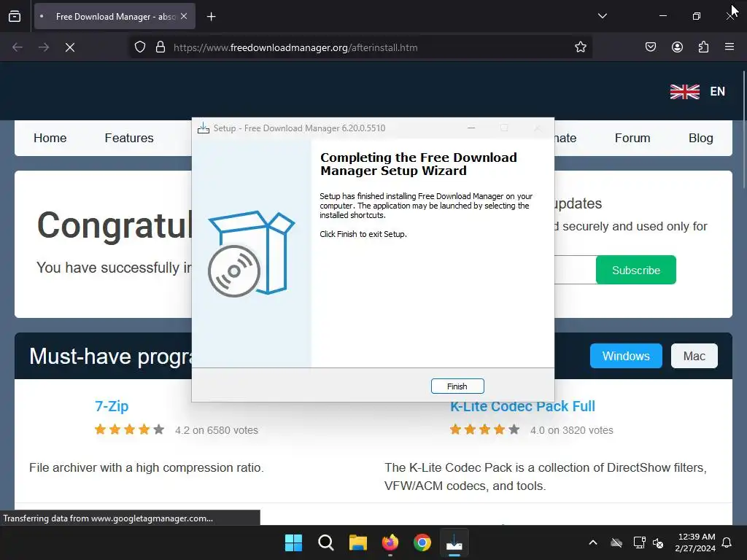The image size is (747, 560).
Task: Close the Free Download Manager tab
Action: click(184, 16)
